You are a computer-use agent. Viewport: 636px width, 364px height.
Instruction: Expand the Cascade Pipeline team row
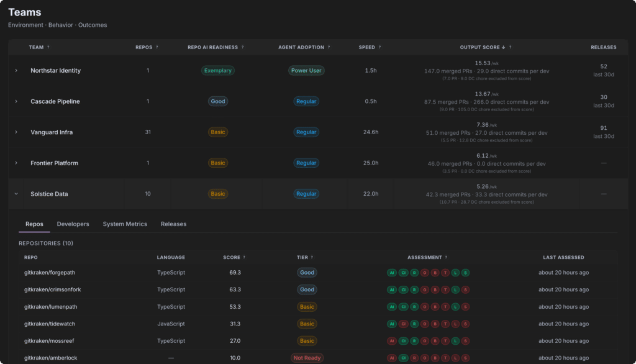[x=16, y=101]
